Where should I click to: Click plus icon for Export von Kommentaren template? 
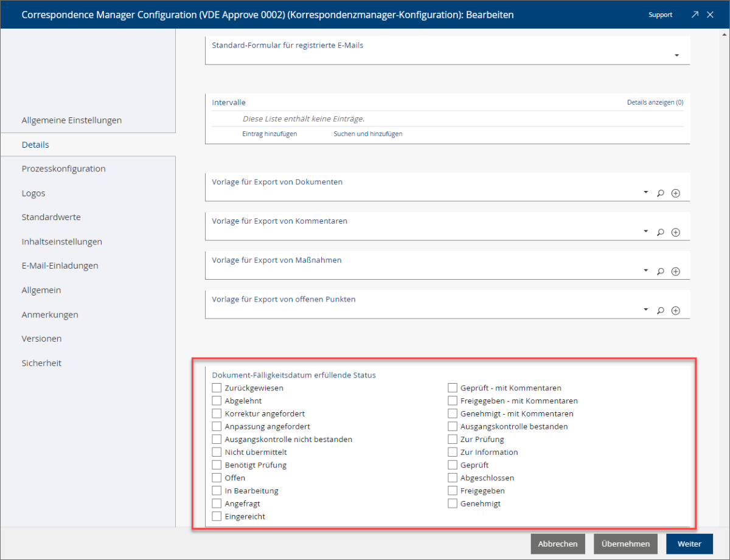pos(675,232)
